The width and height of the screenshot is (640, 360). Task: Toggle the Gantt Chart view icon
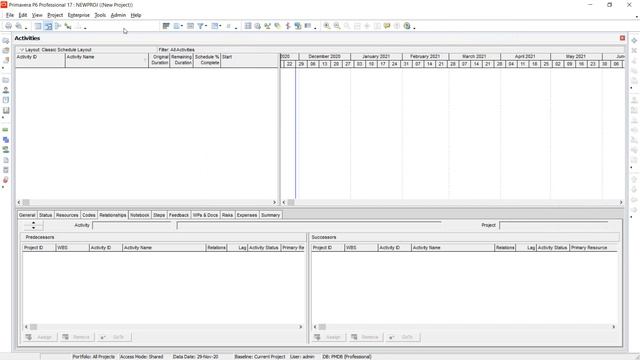[48, 26]
